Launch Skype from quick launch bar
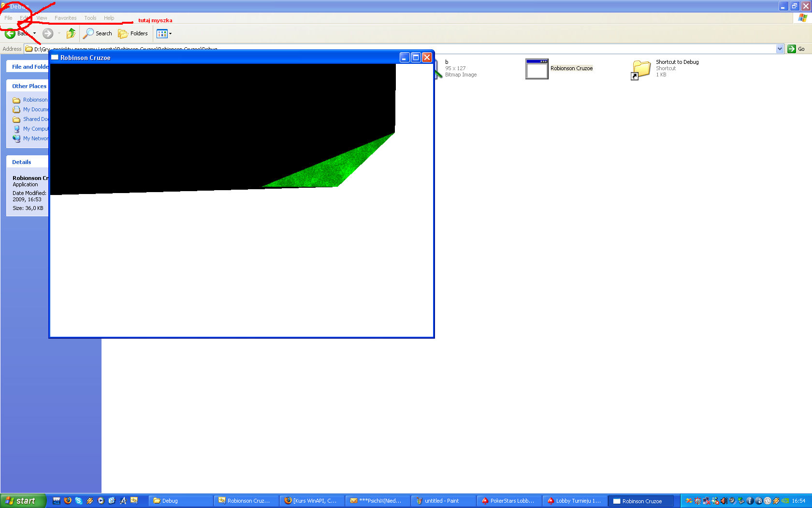812x508 pixels. (79, 501)
